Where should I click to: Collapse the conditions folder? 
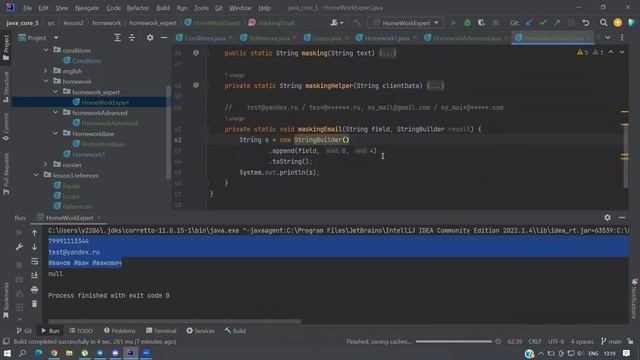(46, 50)
